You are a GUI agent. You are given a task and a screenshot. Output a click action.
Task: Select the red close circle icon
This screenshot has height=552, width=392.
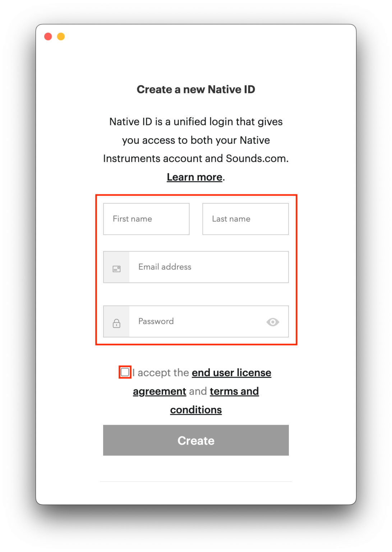pos(48,36)
